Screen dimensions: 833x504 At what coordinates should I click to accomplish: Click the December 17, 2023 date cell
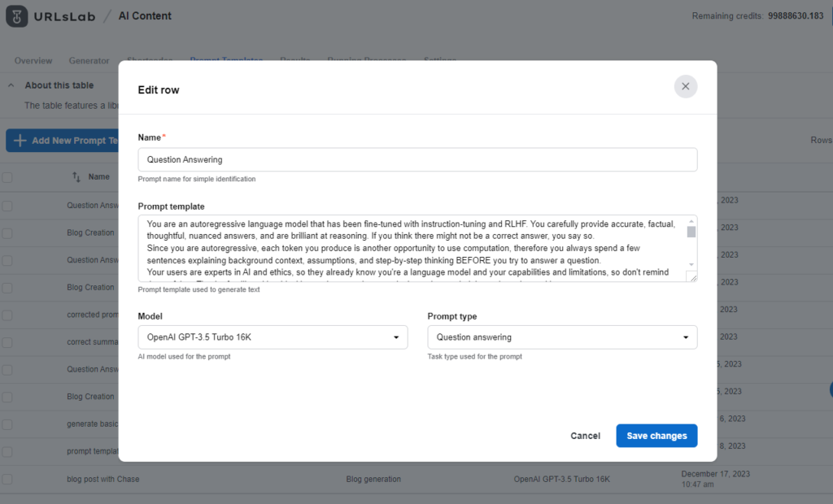[715, 479]
